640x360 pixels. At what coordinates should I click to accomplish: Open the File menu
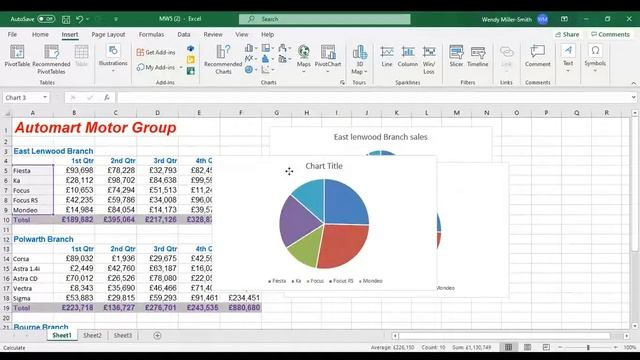click(12, 35)
